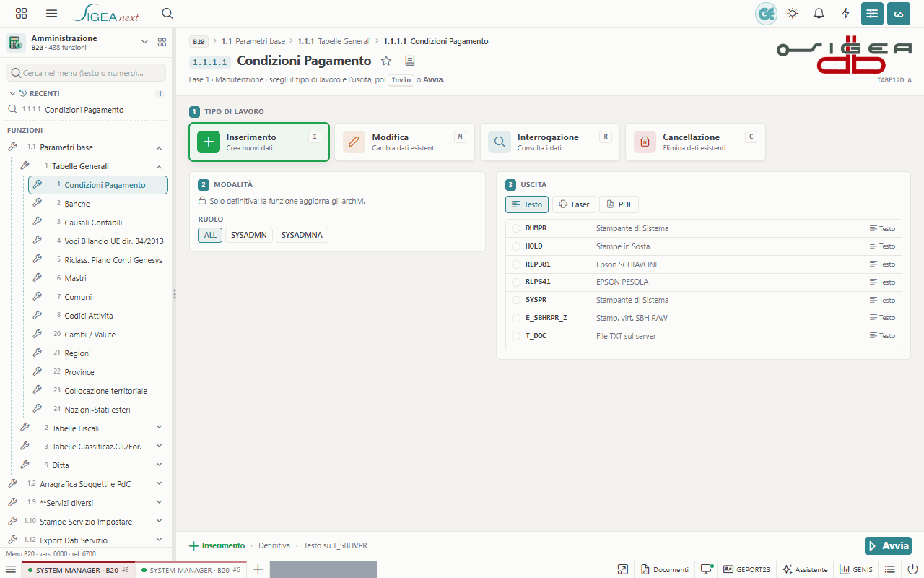Click the power icon in status bar
Screen dimensions: 924x578
[912, 569]
